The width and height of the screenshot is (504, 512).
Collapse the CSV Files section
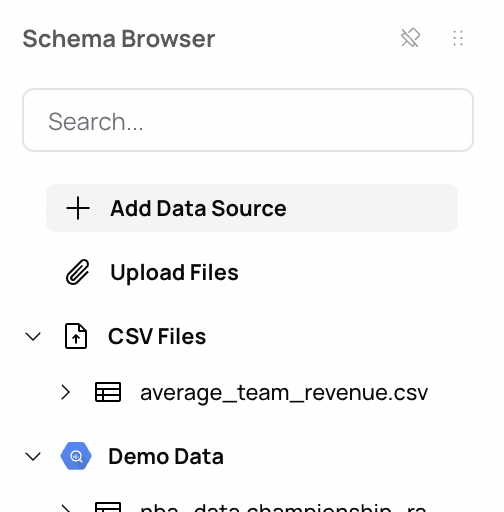[x=33, y=336]
